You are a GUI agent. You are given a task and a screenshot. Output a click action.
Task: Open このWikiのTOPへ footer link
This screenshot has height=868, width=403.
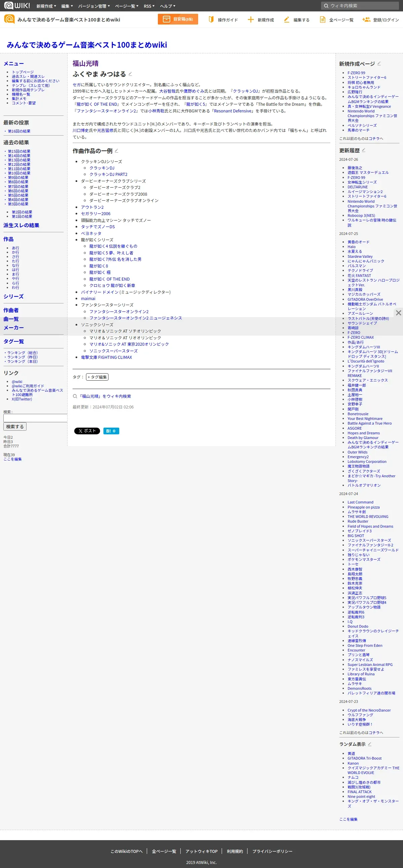point(127,851)
